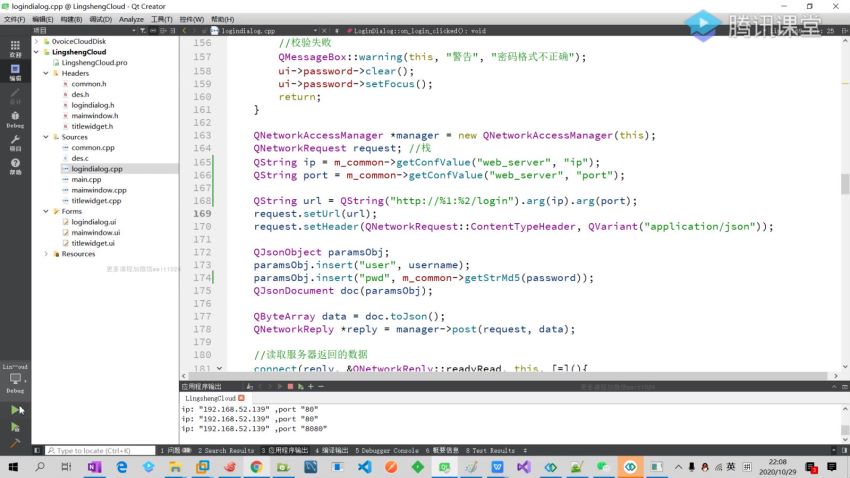Switch to 编译输出 pane tab
This screenshot has height=478, width=850.
(x=332, y=450)
